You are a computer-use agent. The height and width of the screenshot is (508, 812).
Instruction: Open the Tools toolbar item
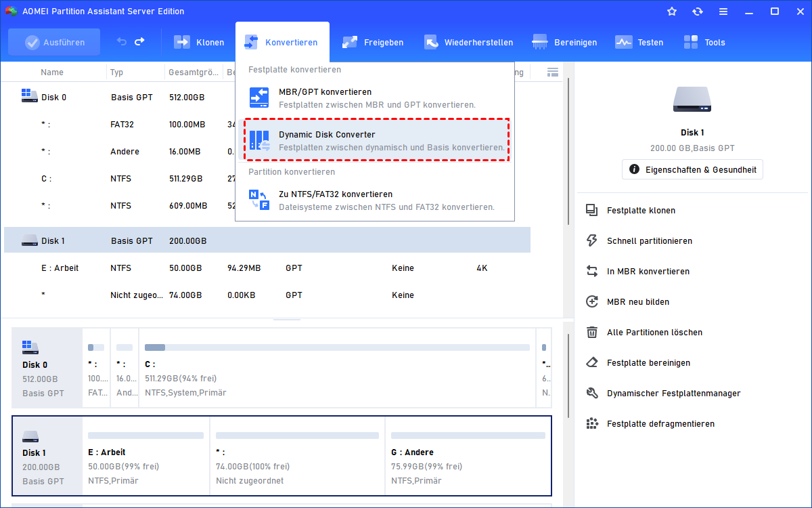[x=704, y=42]
